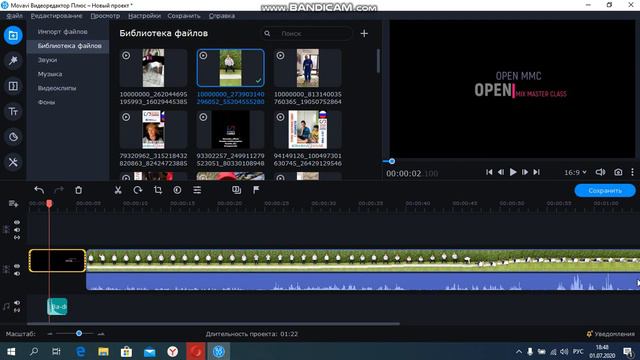Click the Поиск search field
Screen dimensions: 640x360
[306, 33]
